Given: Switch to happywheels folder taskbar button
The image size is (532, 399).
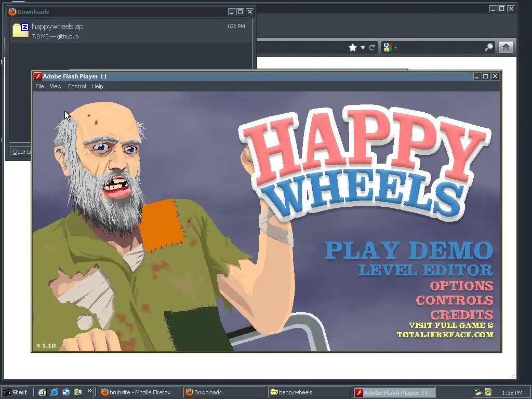Looking at the screenshot, I should 310,392.
